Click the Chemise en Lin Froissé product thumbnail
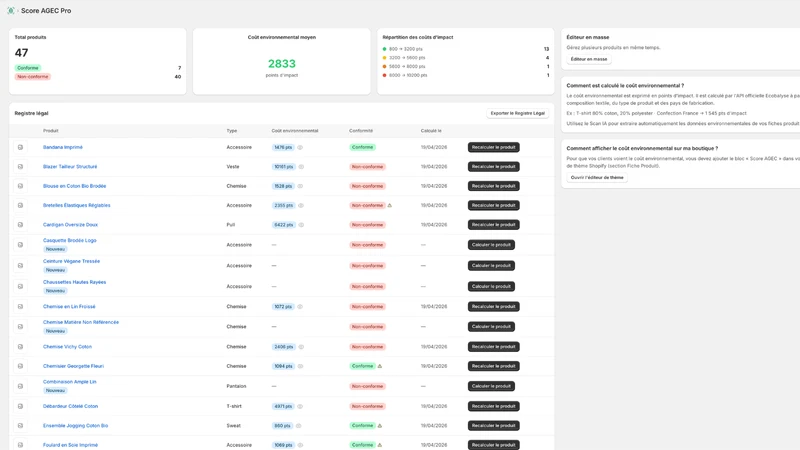 pyautogui.click(x=20, y=307)
